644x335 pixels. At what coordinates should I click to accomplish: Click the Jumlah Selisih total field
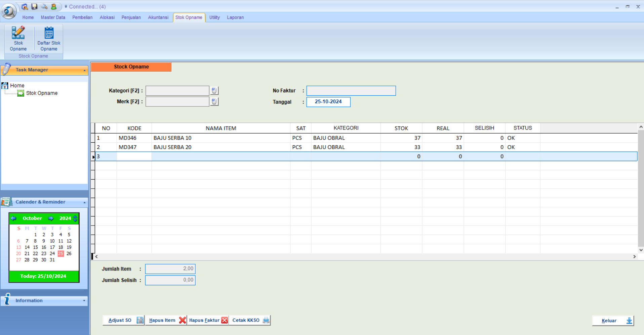pos(170,280)
